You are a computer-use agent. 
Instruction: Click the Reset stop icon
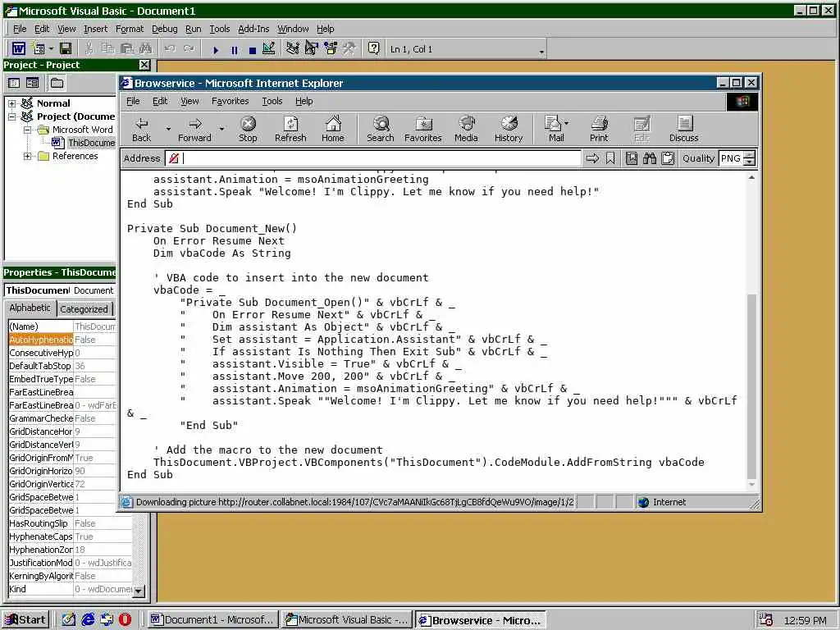(x=253, y=50)
